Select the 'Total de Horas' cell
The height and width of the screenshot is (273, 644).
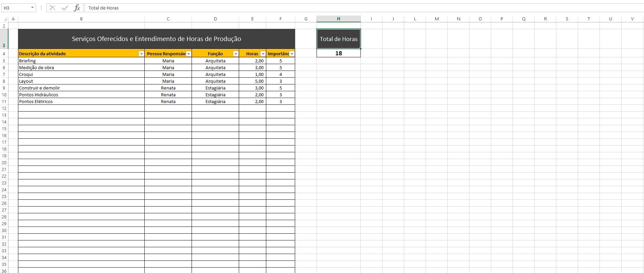pos(339,39)
